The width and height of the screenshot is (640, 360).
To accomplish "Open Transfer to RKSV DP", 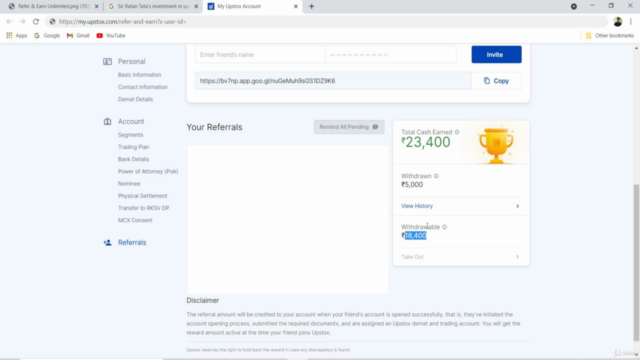I will (143, 208).
